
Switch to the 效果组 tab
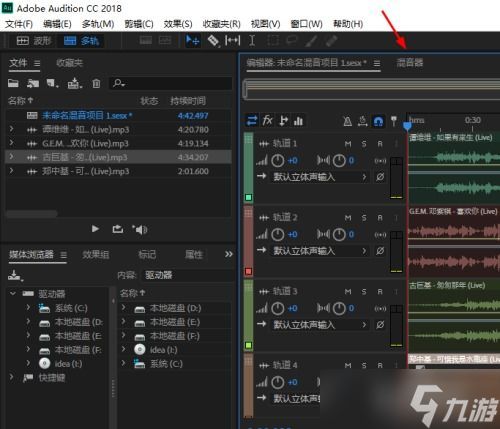click(x=96, y=255)
